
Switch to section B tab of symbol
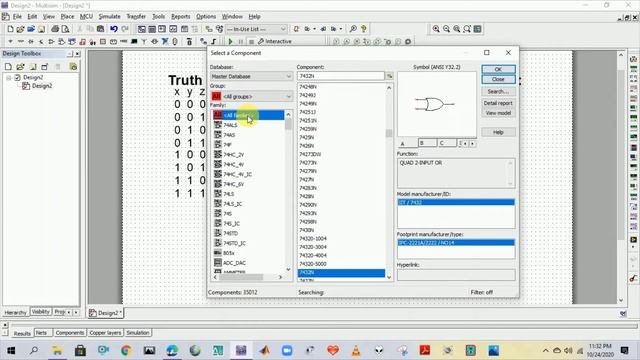point(427,143)
